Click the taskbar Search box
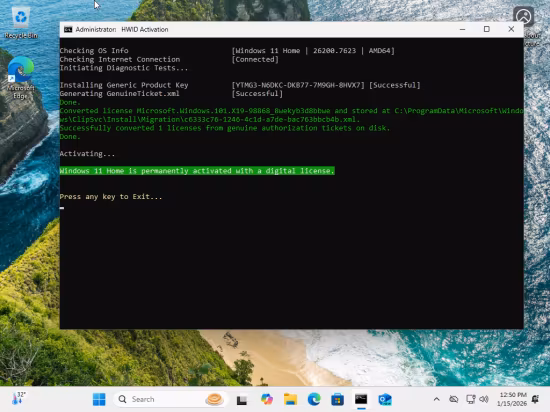Image resolution: width=550 pixels, height=412 pixels. [171, 399]
